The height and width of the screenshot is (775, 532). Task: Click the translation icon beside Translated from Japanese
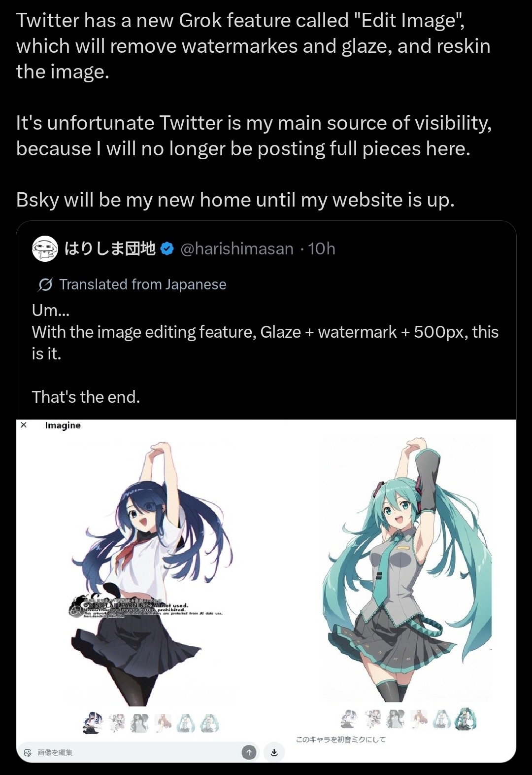[x=45, y=284]
